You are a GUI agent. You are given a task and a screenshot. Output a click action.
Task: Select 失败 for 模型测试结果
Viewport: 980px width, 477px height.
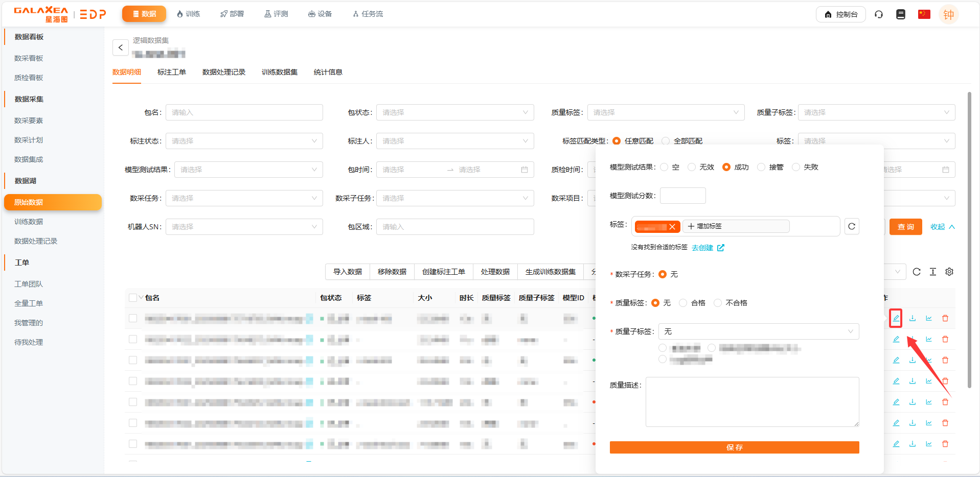click(x=796, y=167)
